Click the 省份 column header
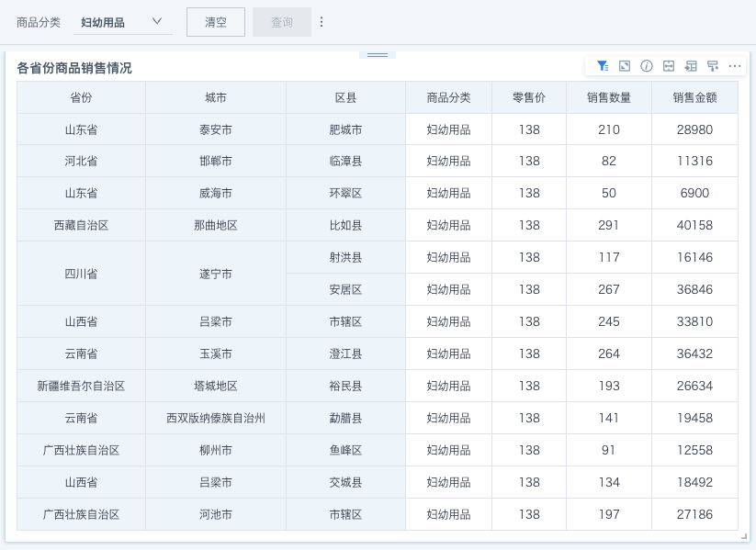 click(x=81, y=97)
